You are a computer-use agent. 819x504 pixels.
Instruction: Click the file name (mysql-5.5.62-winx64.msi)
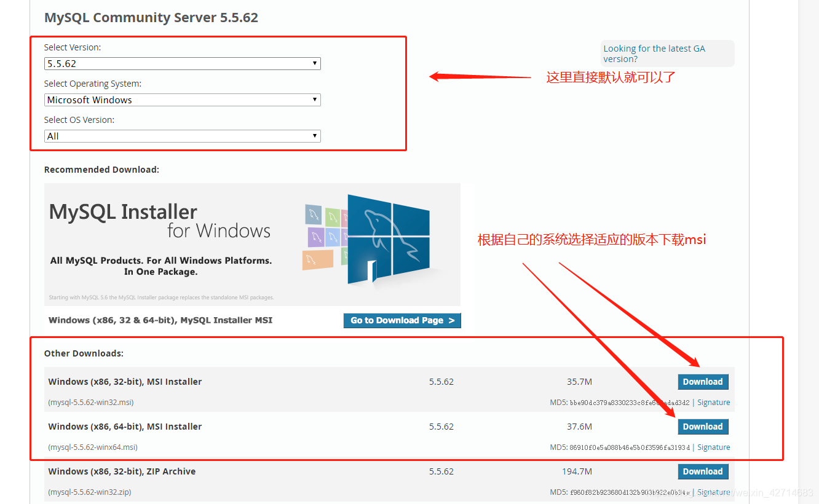(93, 447)
